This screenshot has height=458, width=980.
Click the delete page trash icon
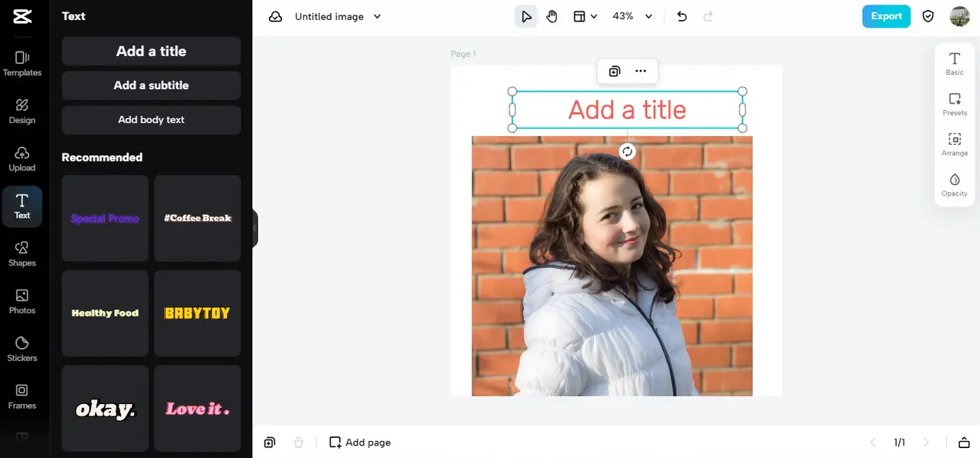[x=298, y=443]
